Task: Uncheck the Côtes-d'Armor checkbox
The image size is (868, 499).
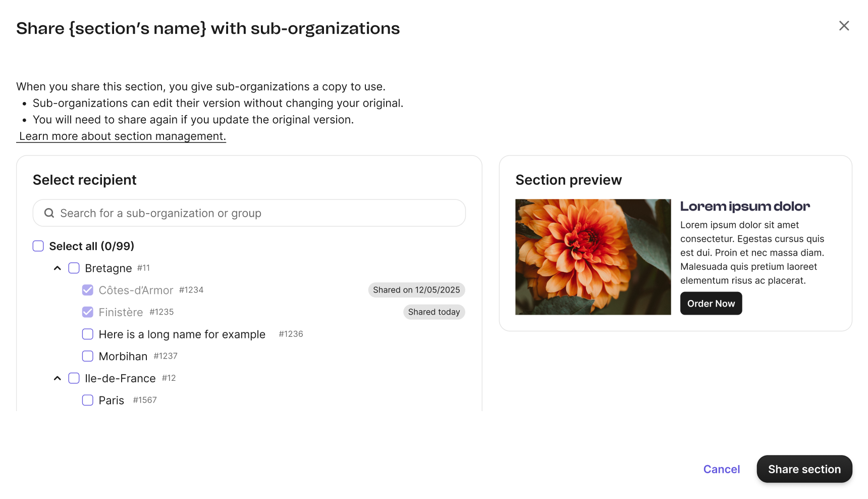Action: click(x=88, y=290)
